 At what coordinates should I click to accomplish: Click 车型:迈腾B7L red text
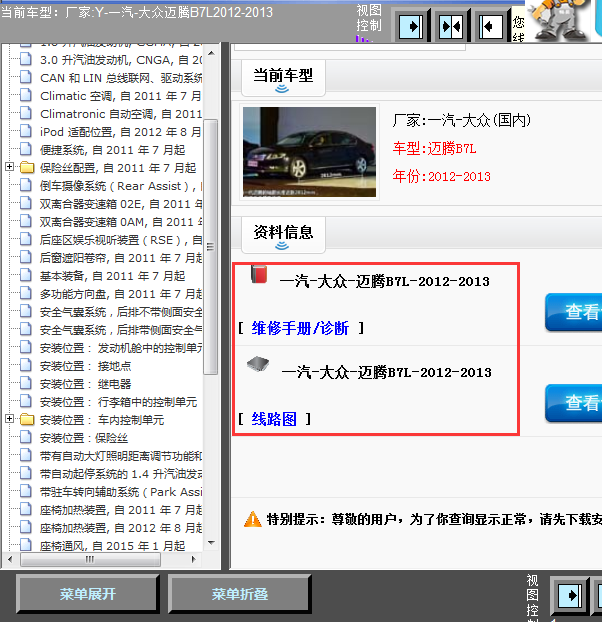[x=434, y=149]
